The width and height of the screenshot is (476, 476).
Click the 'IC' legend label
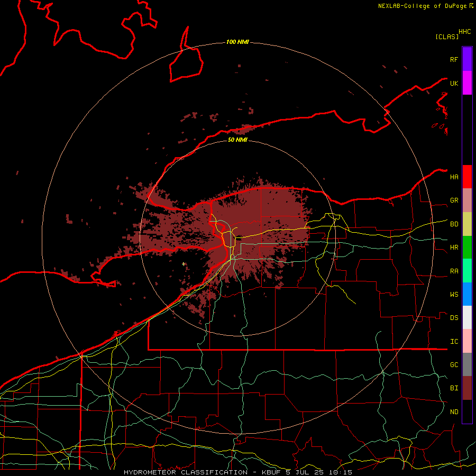point(454,342)
